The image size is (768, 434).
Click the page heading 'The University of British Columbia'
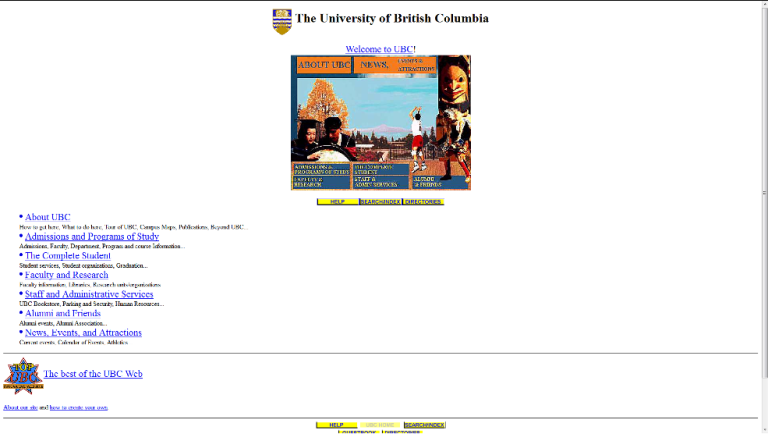pos(392,19)
